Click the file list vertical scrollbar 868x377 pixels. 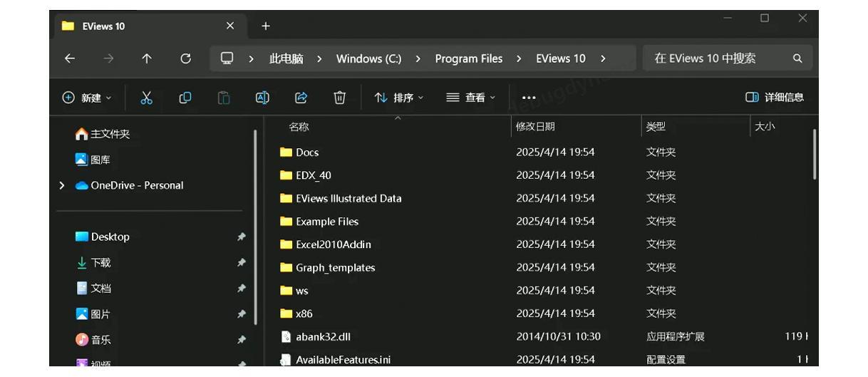[815, 154]
